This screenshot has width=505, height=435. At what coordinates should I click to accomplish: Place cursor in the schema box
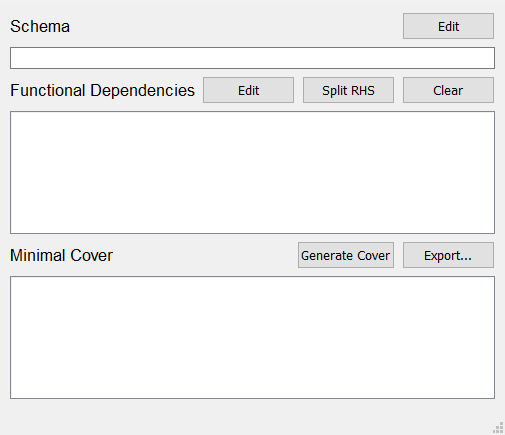click(252, 58)
